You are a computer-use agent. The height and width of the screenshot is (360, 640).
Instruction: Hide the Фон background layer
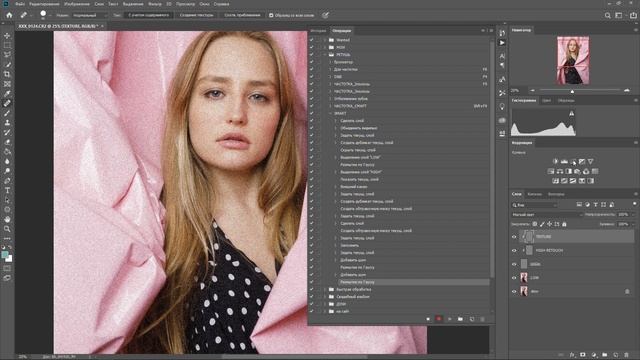514,291
